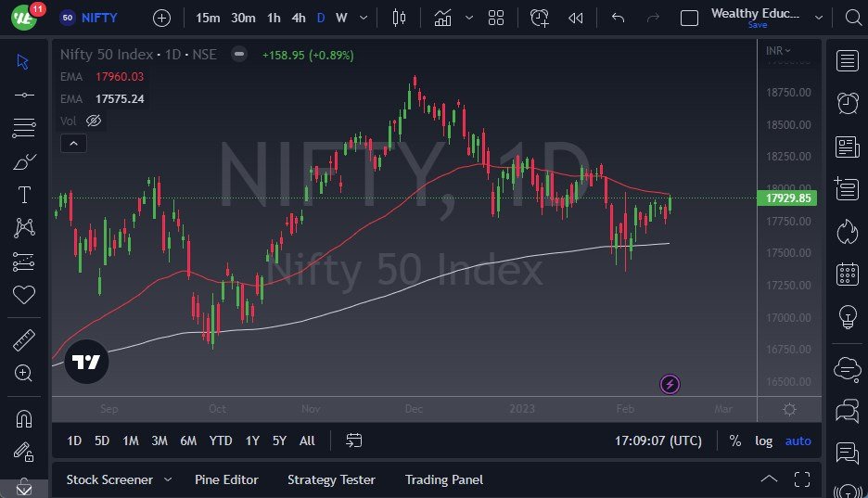
Task: Open the private chats icon
Action: click(847, 412)
